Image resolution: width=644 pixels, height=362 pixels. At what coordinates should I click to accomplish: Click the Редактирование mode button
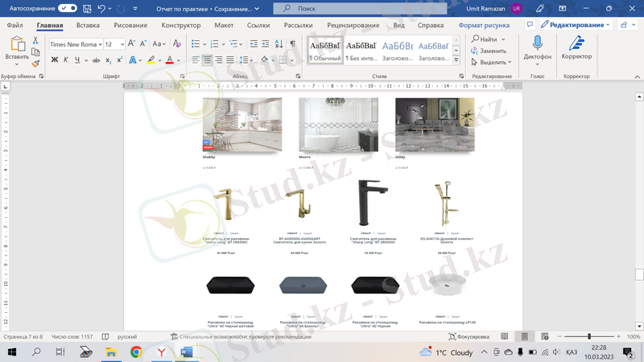coord(576,25)
